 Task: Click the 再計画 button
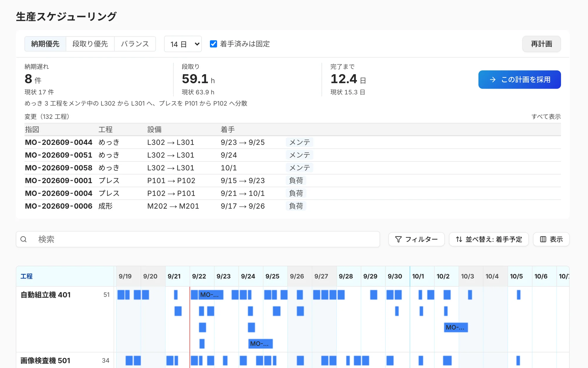[542, 44]
